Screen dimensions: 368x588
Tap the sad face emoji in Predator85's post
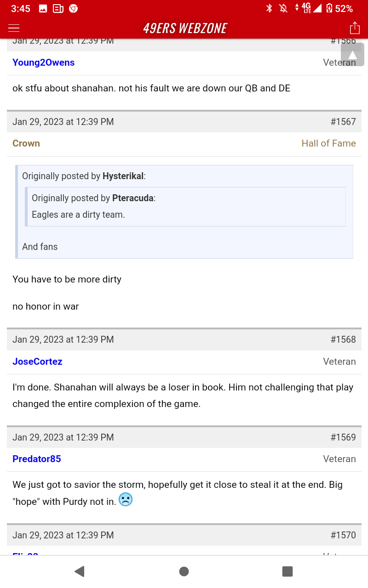click(126, 499)
